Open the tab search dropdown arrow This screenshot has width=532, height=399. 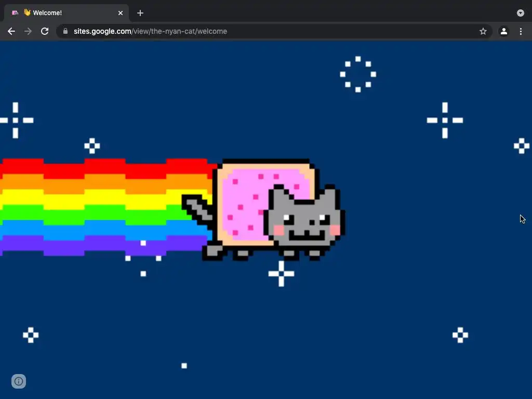(520, 13)
